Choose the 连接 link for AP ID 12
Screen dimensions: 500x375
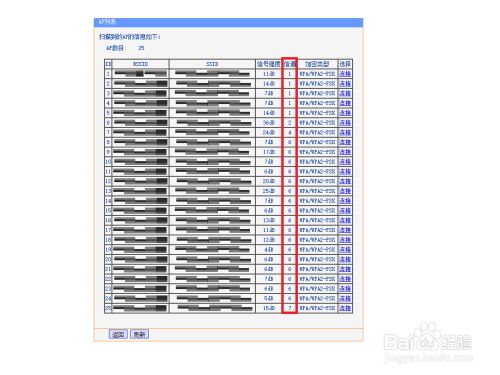[x=345, y=181]
